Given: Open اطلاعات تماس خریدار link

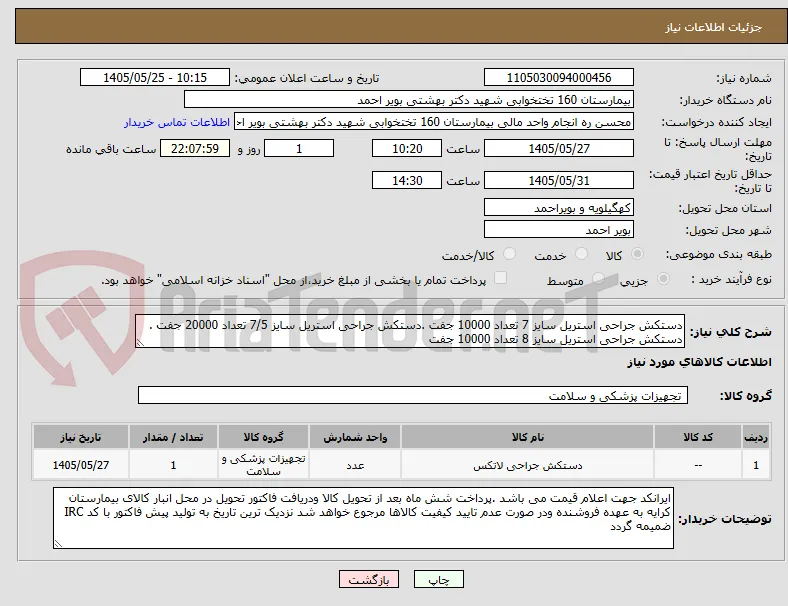Looking at the screenshot, I should 177,122.
